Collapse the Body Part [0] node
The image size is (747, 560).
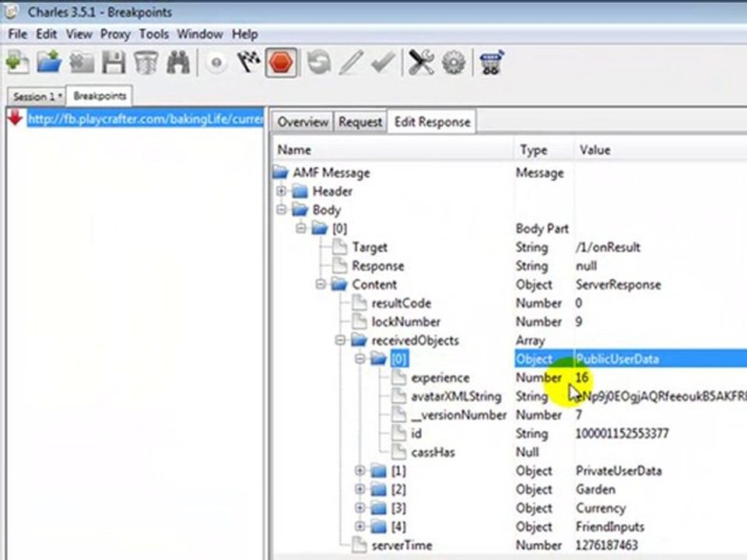[300, 229]
